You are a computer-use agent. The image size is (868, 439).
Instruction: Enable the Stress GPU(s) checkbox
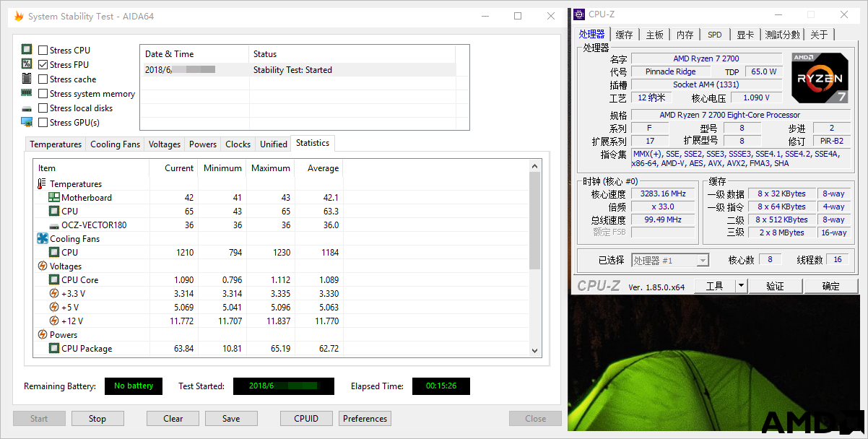pyautogui.click(x=43, y=123)
